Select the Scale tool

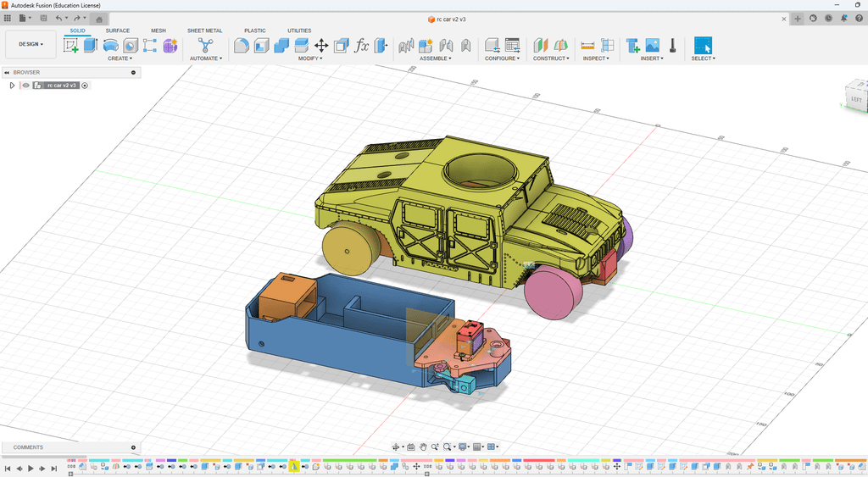342,46
